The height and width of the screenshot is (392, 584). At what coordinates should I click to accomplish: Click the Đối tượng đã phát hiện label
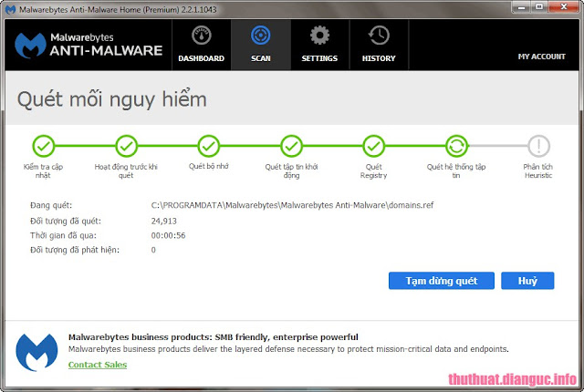75,250
